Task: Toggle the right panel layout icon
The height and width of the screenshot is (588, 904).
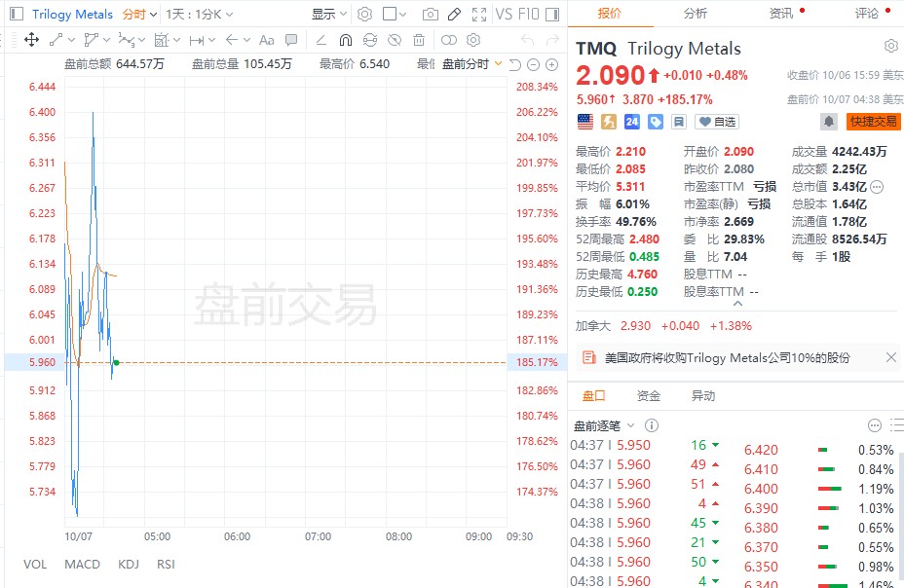Action: click(x=552, y=14)
